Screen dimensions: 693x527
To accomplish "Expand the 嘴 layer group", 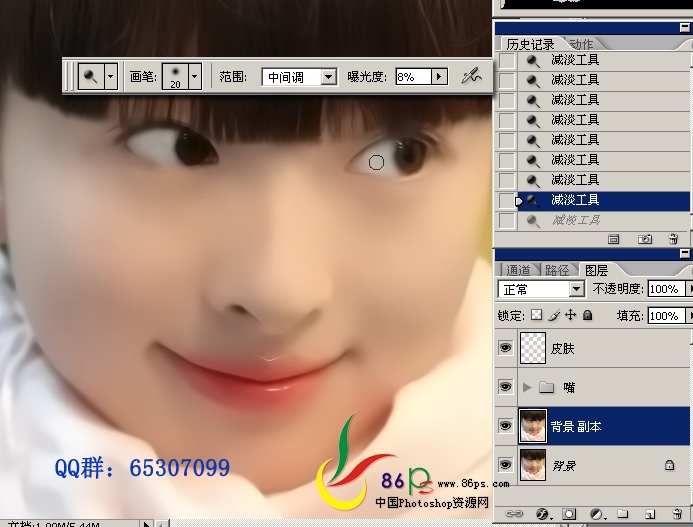I will coord(526,388).
